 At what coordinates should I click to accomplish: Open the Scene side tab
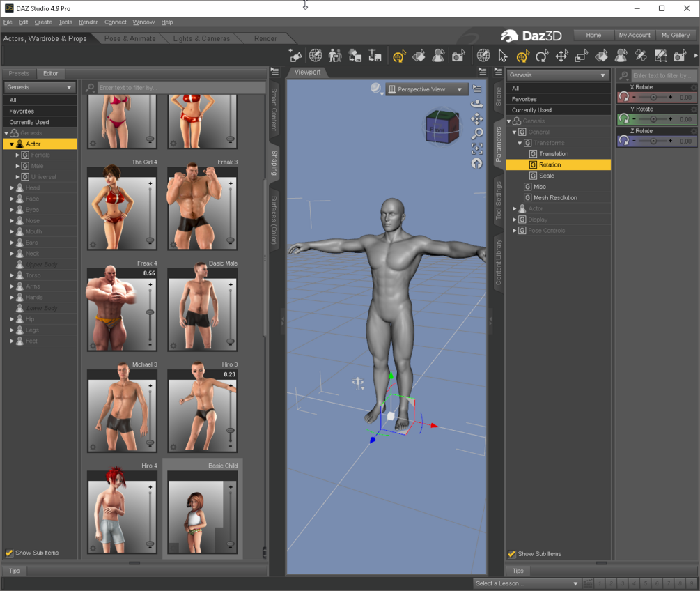pos(498,97)
